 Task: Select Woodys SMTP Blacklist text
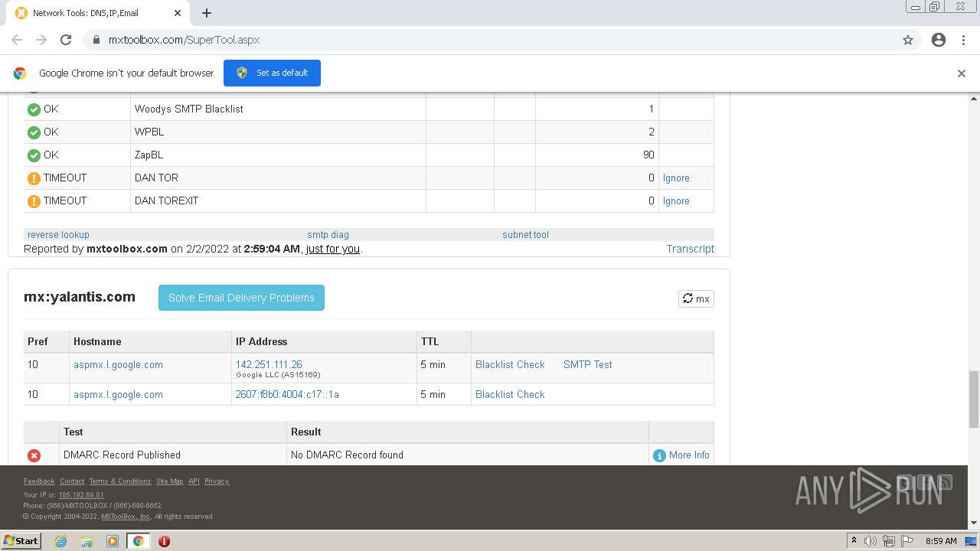[189, 109]
